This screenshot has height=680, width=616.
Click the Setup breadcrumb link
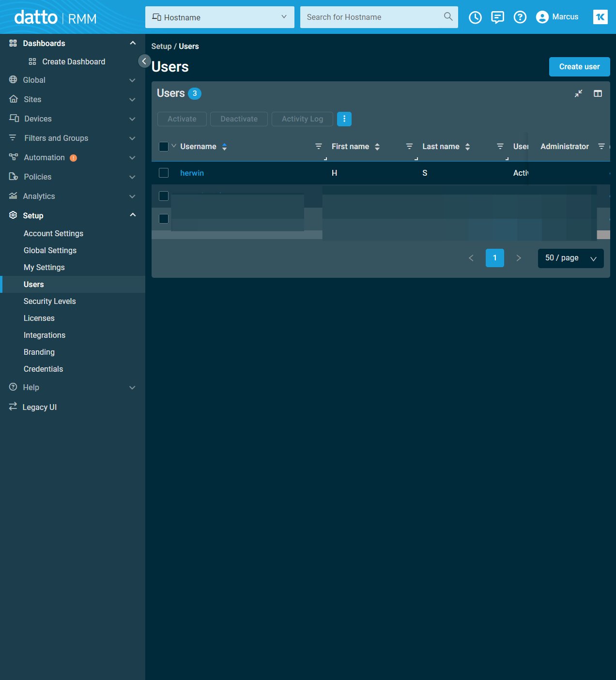tap(161, 46)
